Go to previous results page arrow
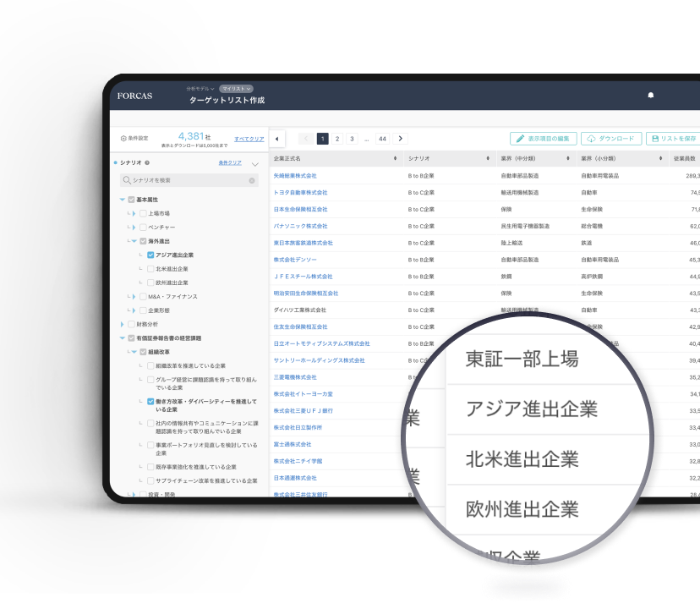 pos(306,139)
